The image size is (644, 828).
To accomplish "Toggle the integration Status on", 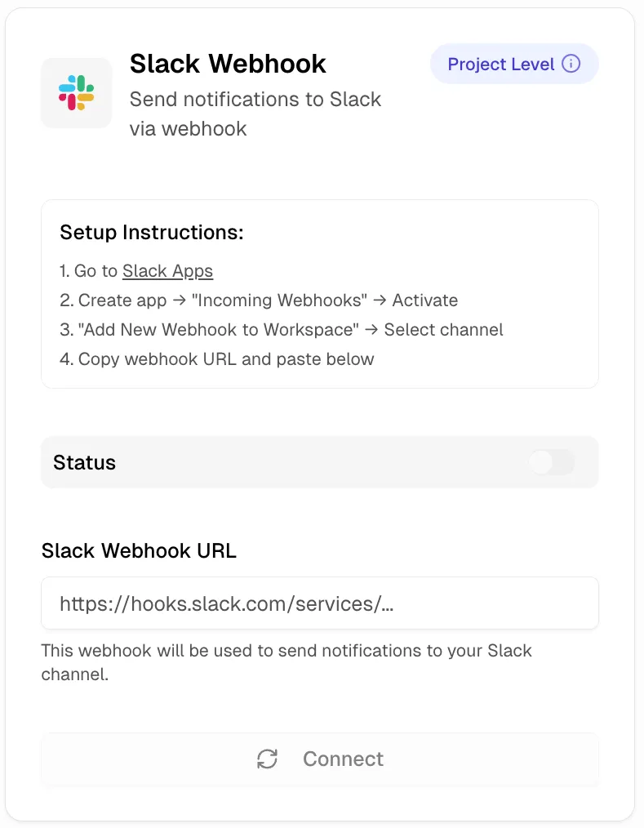I will tap(551, 462).
